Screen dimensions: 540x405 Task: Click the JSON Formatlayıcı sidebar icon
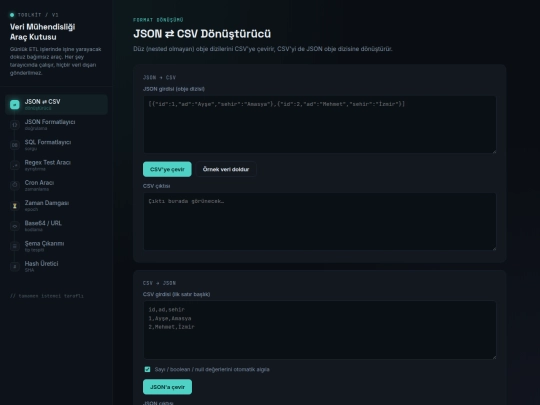[15, 125]
